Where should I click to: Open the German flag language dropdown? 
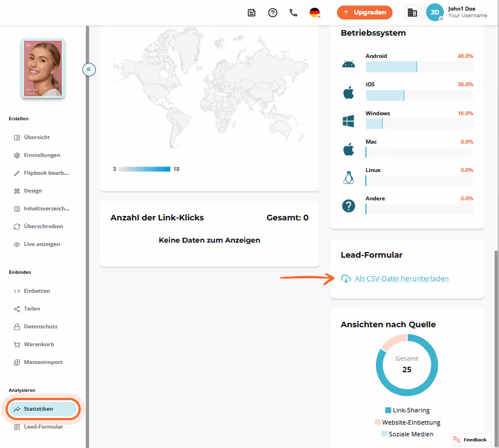(315, 13)
